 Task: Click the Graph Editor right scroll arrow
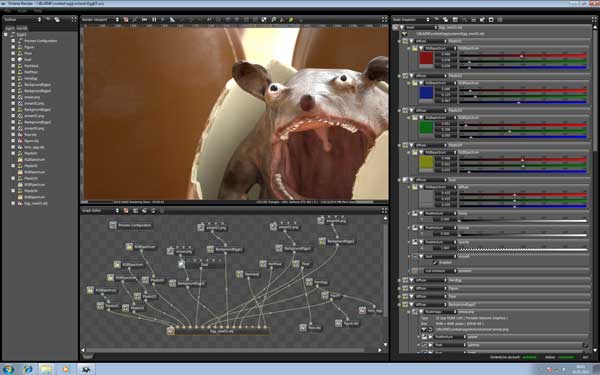(x=380, y=350)
